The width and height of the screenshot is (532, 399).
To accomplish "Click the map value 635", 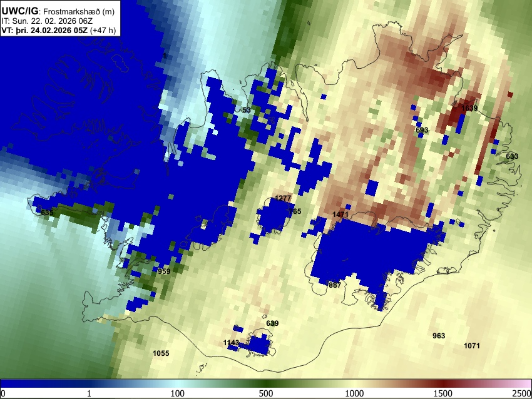I will (x=47, y=213).
